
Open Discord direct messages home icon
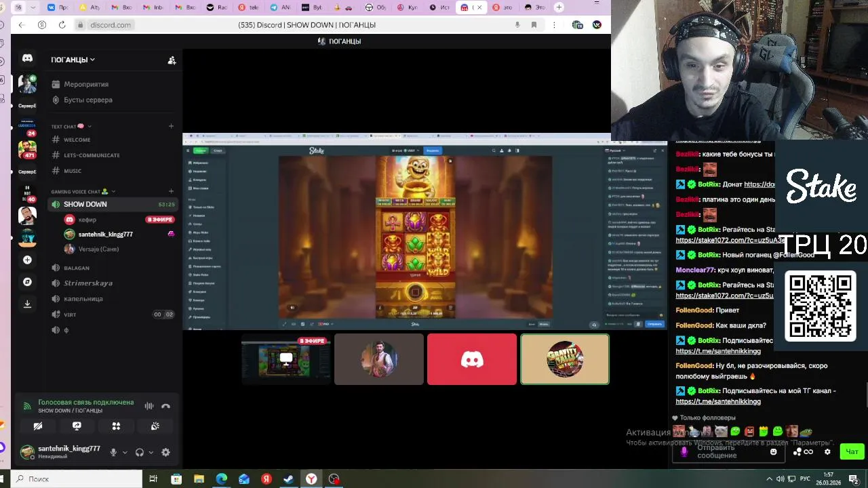pyautogui.click(x=27, y=58)
